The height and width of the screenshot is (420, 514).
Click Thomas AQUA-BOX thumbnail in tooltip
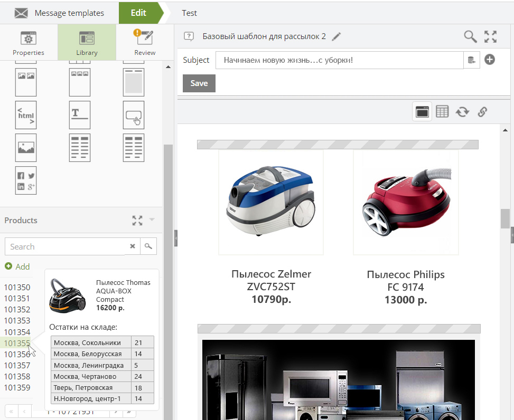[x=68, y=295]
